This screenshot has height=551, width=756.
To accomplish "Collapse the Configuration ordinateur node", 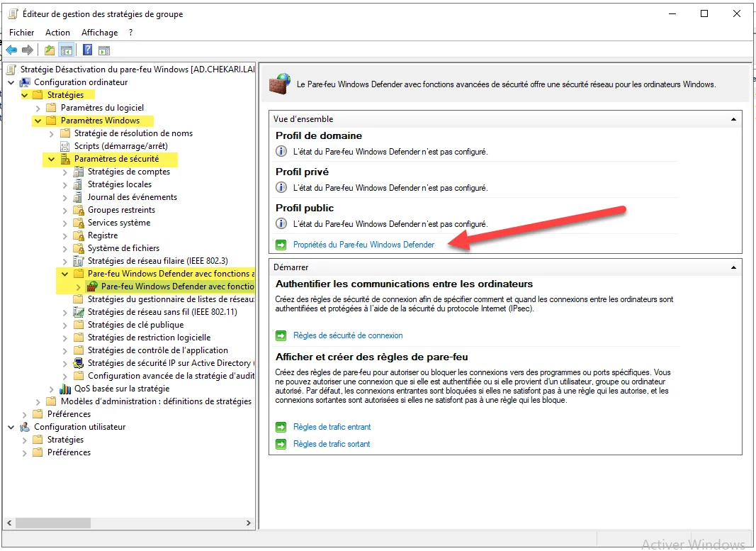I will point(11,82).
